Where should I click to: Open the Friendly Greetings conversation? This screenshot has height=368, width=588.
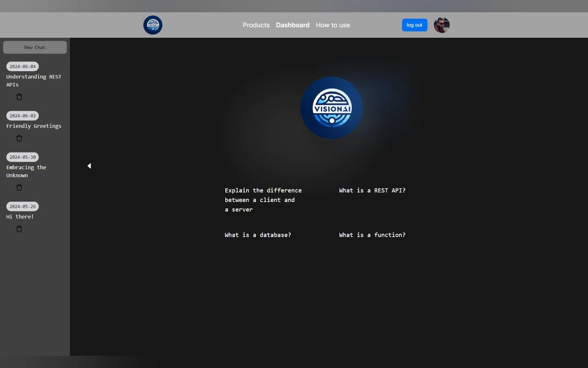click(x=34, y=126)
